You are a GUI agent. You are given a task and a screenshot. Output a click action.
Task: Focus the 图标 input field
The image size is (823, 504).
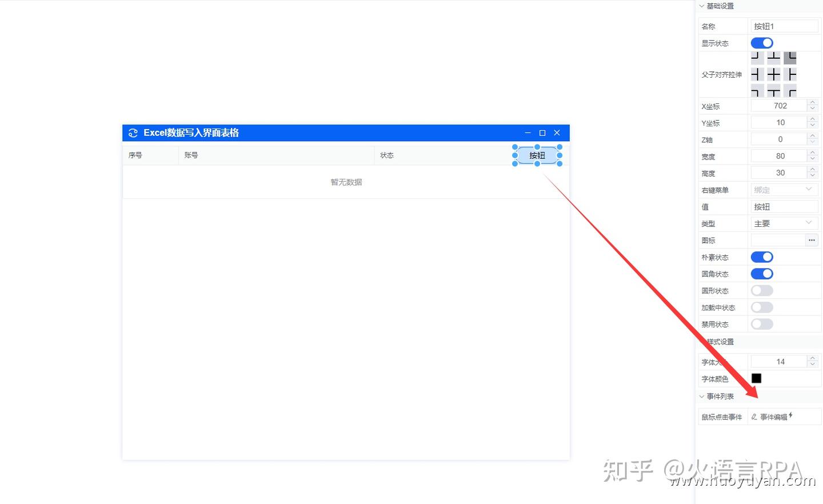[x=778, y=240]
